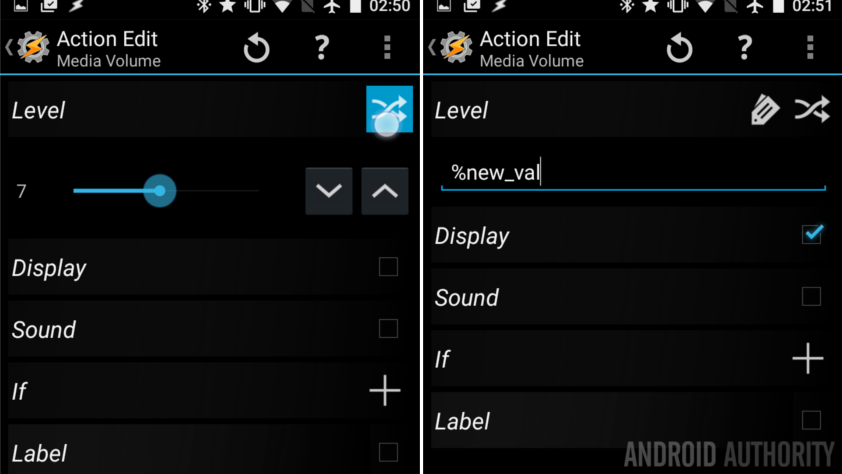
Task: Click the revert arrow icon in right action bar
Action: coord(679,48)
